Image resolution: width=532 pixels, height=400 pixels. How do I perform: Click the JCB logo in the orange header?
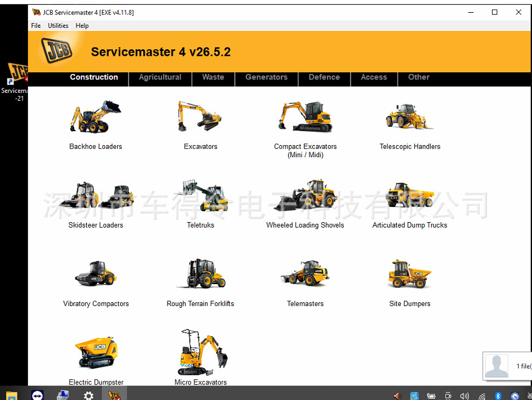[x=56, y=50]
